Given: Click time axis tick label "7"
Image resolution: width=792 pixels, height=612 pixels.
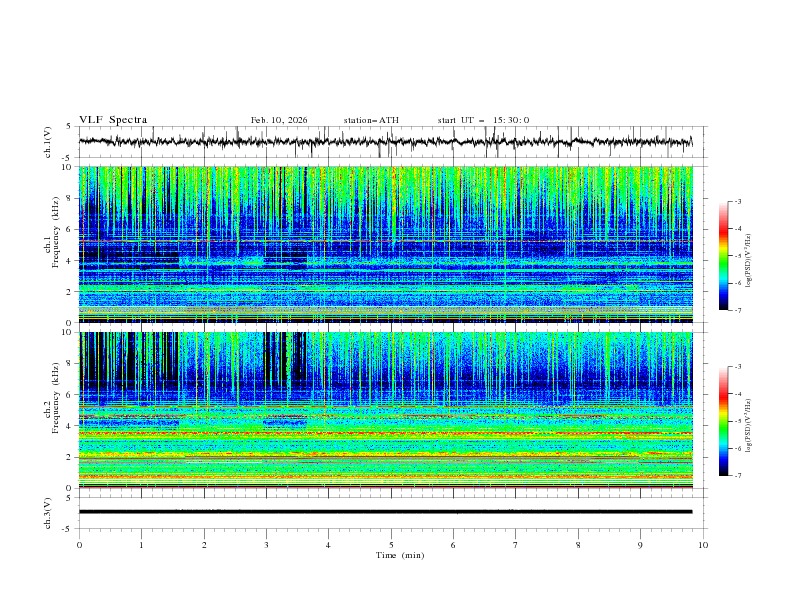Looking at the screenshot, I should click(x=516, y=545).
